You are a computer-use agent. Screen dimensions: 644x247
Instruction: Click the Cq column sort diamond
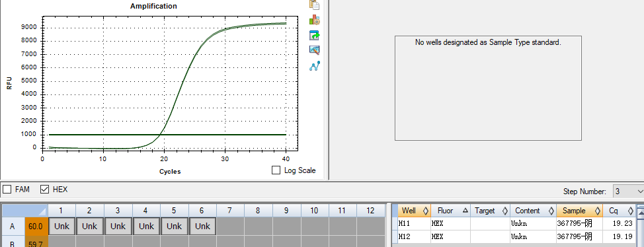click(x=631, y=211)
